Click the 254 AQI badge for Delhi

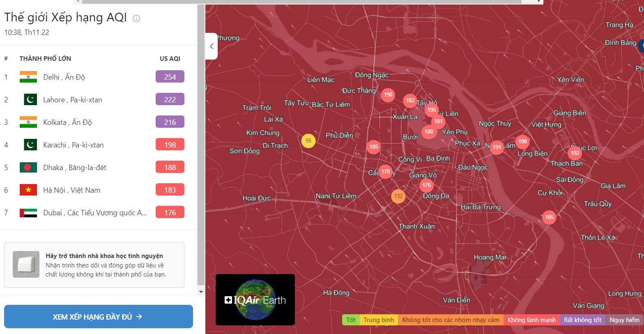tap(170, 77)
